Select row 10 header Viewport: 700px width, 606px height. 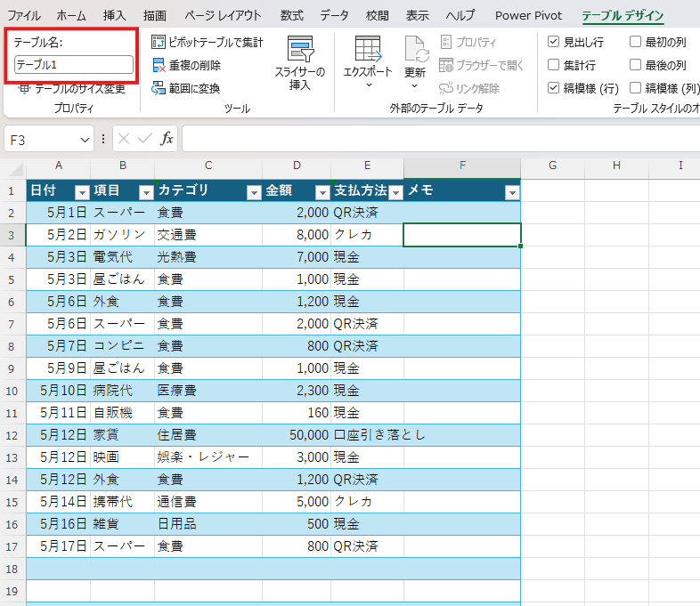point(12,391)
